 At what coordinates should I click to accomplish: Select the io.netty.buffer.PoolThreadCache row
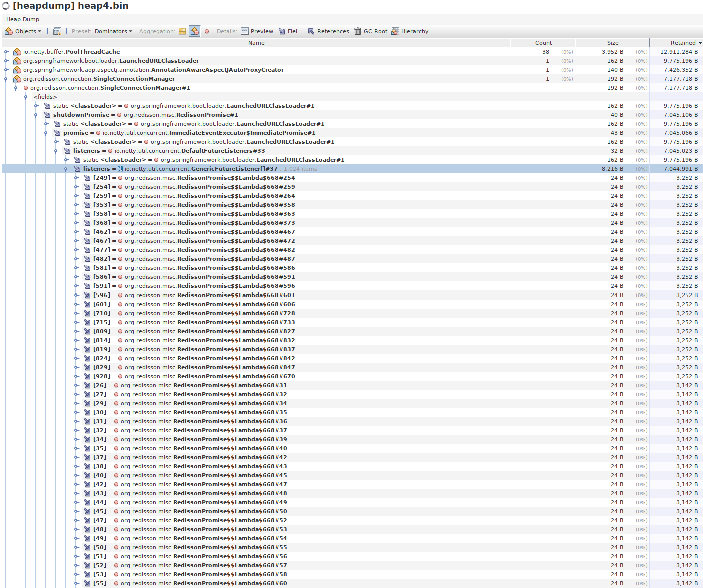(x=70, y=52)
